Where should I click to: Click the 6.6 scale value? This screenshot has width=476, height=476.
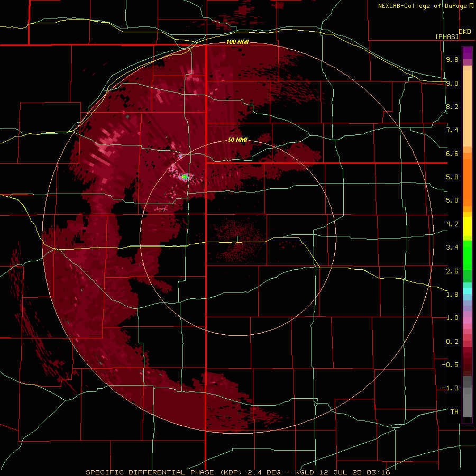coord(452,153)
